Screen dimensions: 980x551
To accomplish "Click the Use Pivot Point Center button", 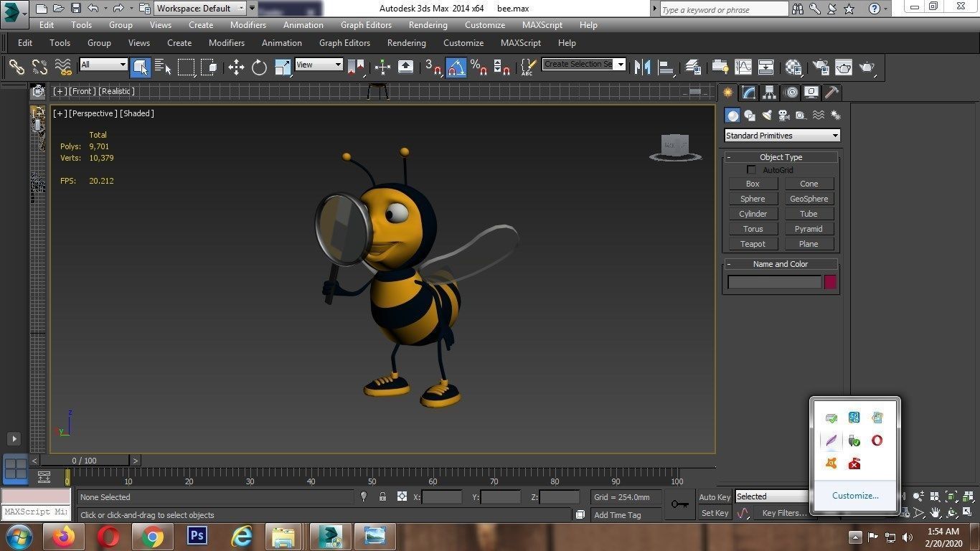I will point(356,67).
